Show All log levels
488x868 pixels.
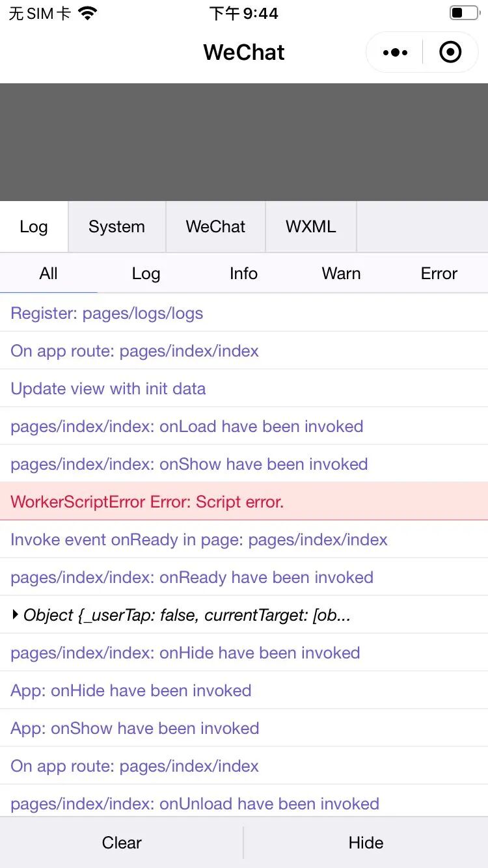pyautogui.click(x=49, y=273)
